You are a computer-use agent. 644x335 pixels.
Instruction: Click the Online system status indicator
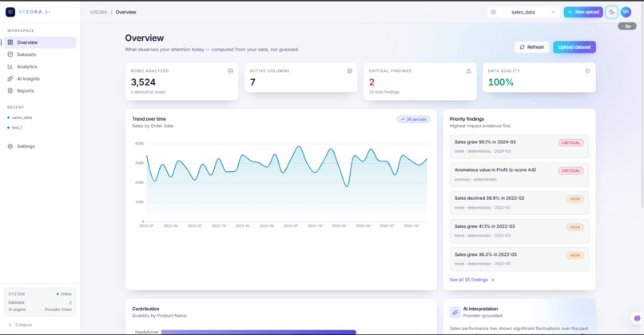click(x=64, y=294)
